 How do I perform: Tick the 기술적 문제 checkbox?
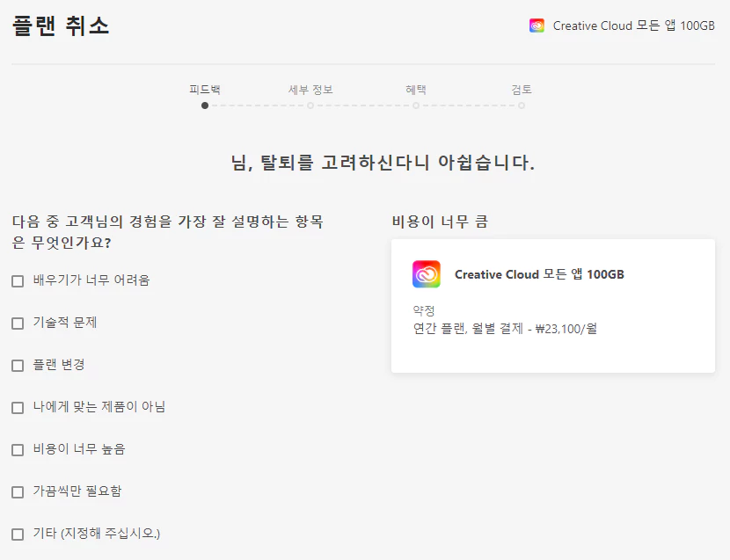pyautogui.click(x=18, y=324)
